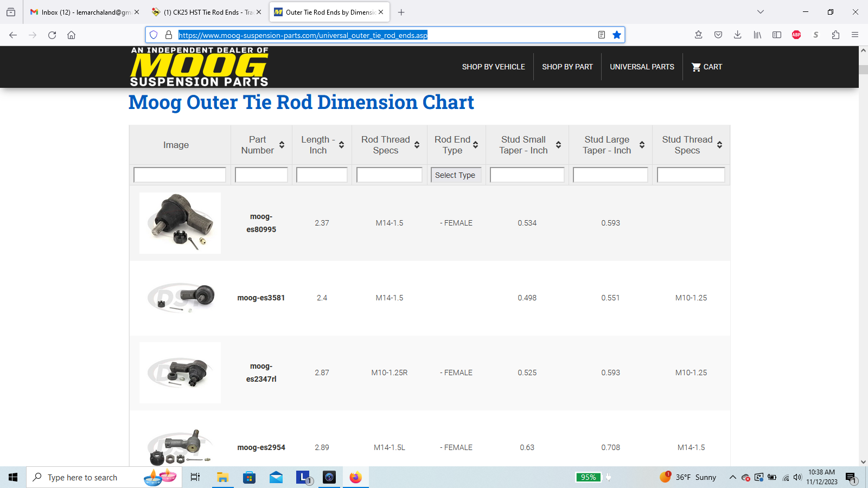Expand the list all tabs chevron
The image size is (868, 488).
pyautogui.click(x=760, y=12)
